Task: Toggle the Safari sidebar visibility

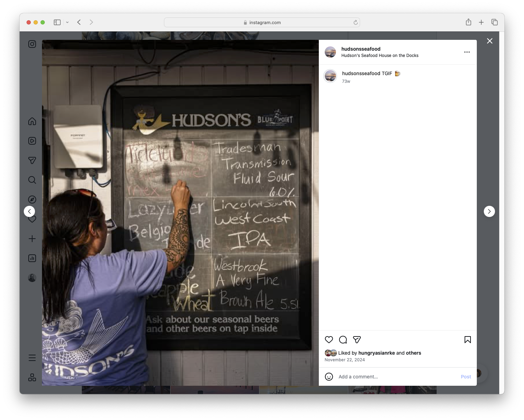Action: tap(56, 22)
